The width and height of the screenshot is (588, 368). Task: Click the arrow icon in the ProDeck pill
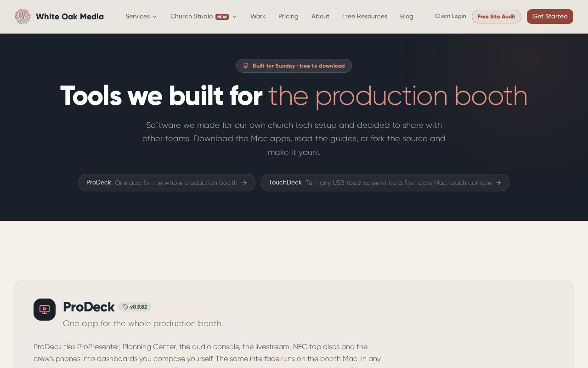244,183
